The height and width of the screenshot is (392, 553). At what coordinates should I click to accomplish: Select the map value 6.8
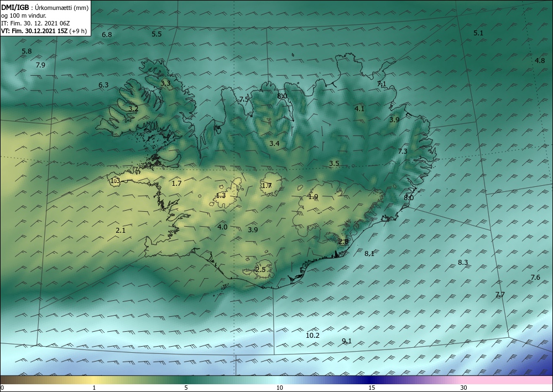pos(107,34)
